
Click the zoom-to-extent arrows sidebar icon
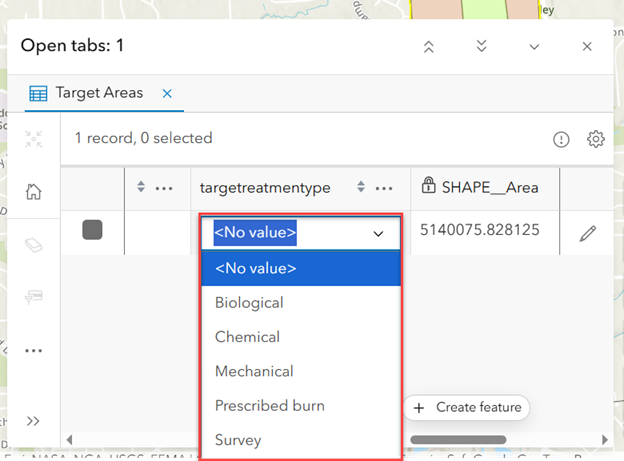point(33,139)
